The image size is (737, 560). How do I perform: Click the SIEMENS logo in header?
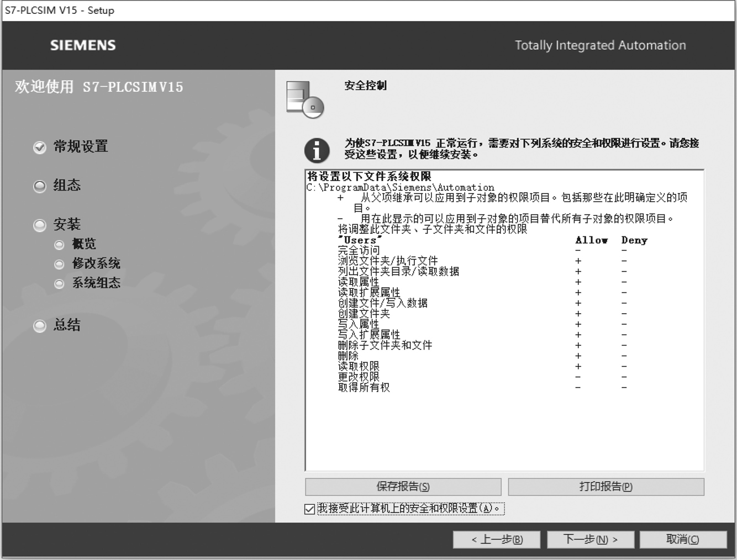point(83,45)
